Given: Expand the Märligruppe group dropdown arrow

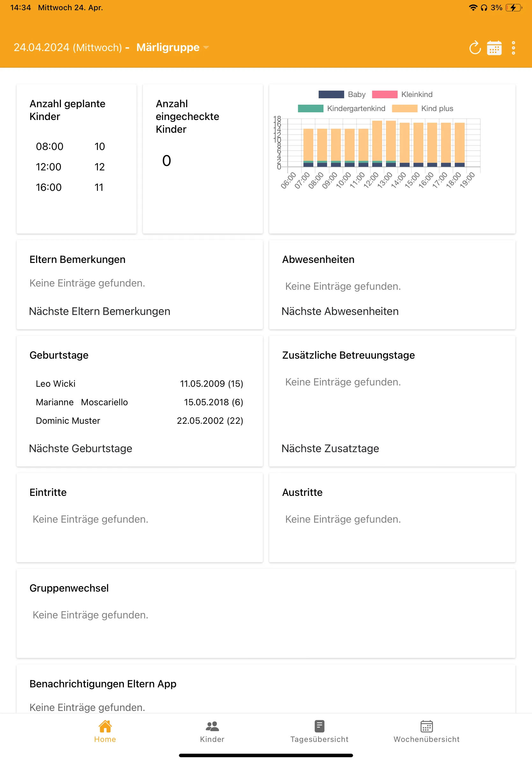Looking at the screenshot, I should point(206,48).
